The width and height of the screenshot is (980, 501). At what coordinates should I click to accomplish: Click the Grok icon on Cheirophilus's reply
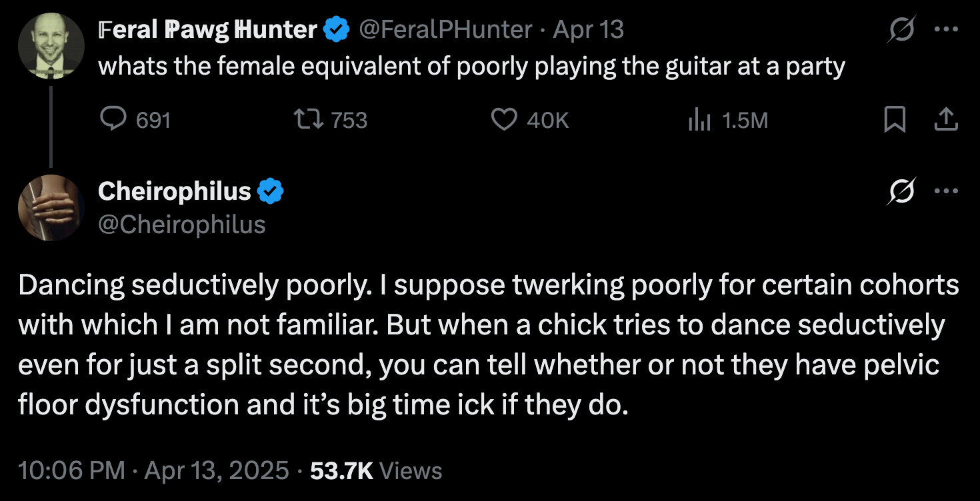(x=901, y=191)
